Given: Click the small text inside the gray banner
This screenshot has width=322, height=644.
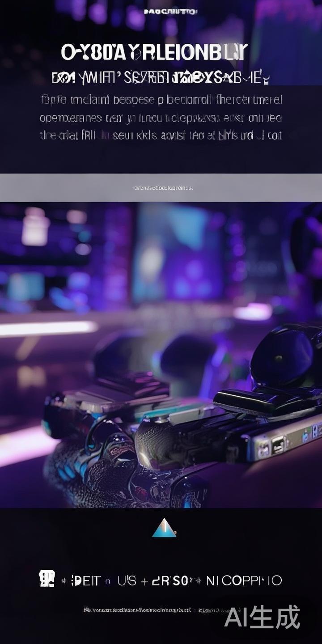Looking at the screenshot, I should [163, 188].
